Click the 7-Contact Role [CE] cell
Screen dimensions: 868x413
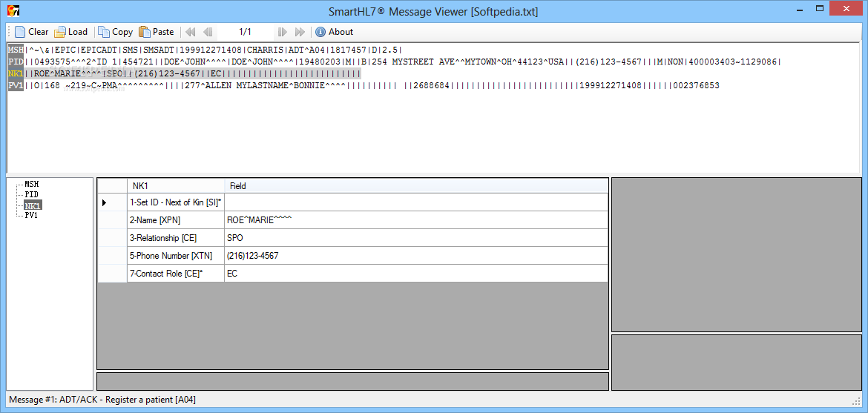[176, 274]
